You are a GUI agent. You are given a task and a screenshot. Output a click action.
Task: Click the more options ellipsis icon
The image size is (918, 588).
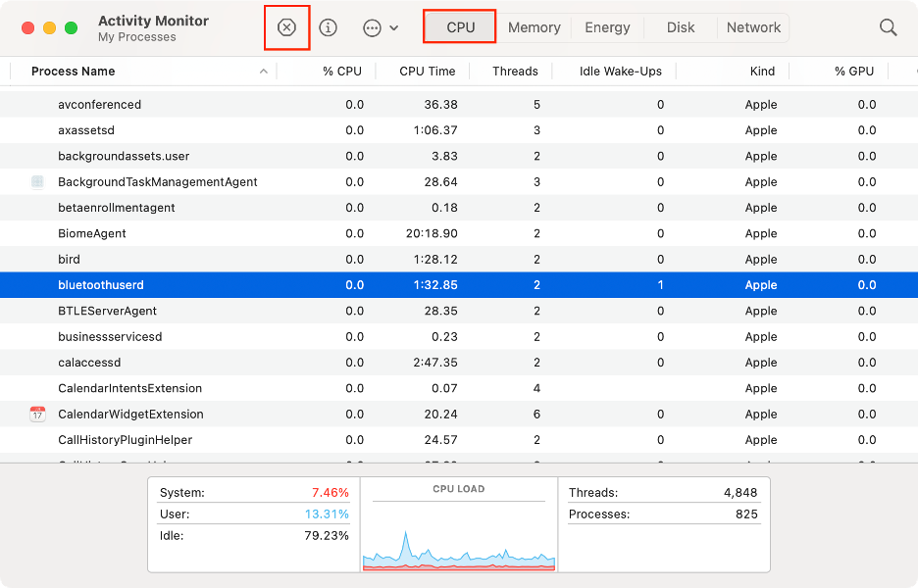coord(371,27)
